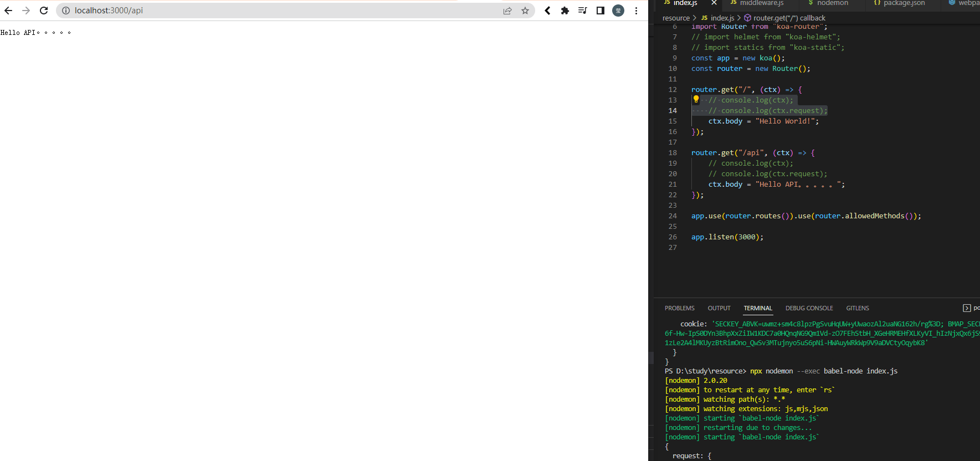Screen dimensions: 980x461
Task: Click line number 18 in the gutter
Action: pos(673,153)
